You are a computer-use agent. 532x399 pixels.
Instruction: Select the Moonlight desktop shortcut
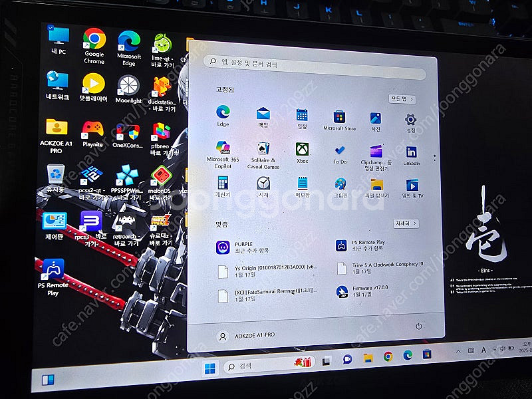coord(128,89)
